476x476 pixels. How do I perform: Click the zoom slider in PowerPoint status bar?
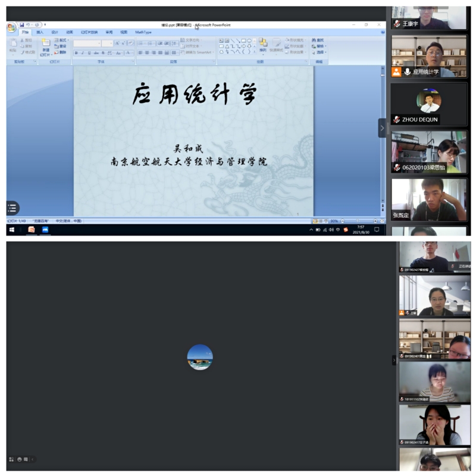click(x=357, y=221)
